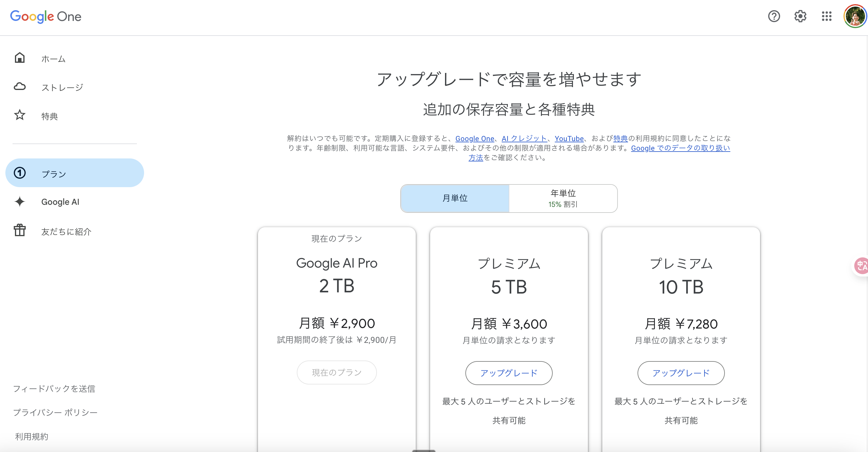Click the gift icon for friend referral
Viewport: 868px width, 452px height.
tap(19, 230)
